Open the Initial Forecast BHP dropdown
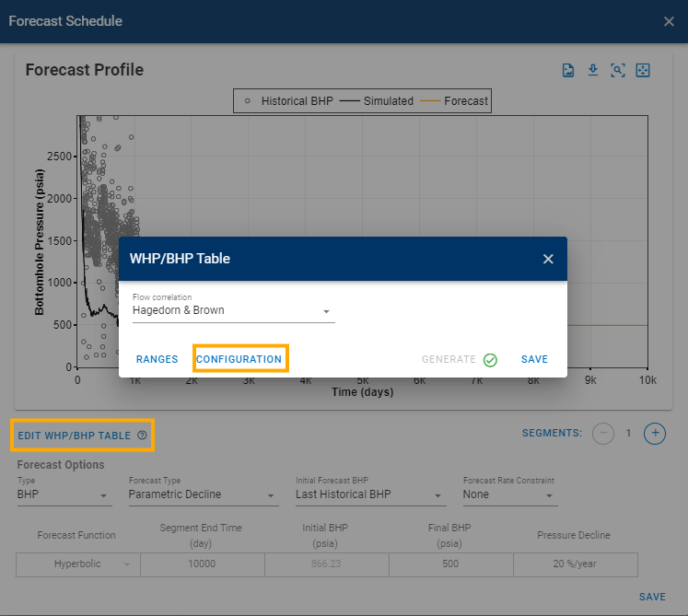Image resolution: width=688 pixels, height=616 pixels. coord(371,494)
